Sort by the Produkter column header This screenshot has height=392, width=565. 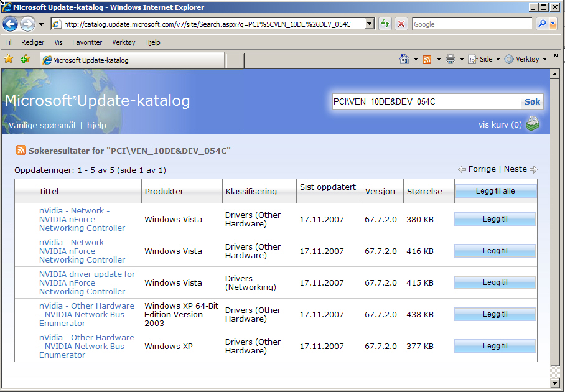(164, 191)
